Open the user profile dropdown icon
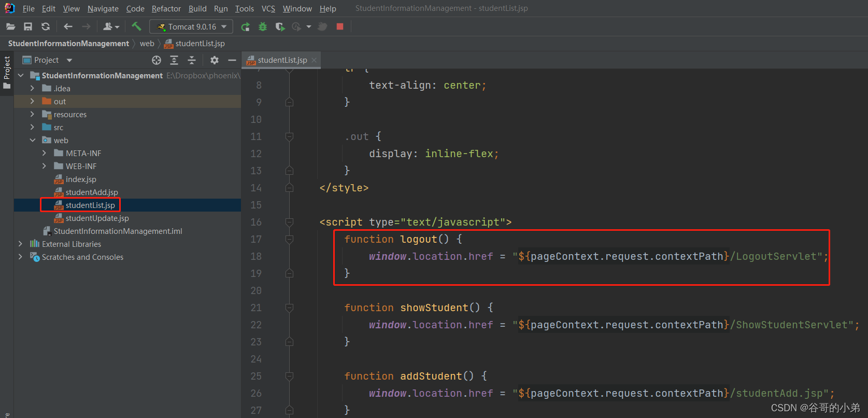This screenshot has height=418, width=868. click(x=111, y=26)
